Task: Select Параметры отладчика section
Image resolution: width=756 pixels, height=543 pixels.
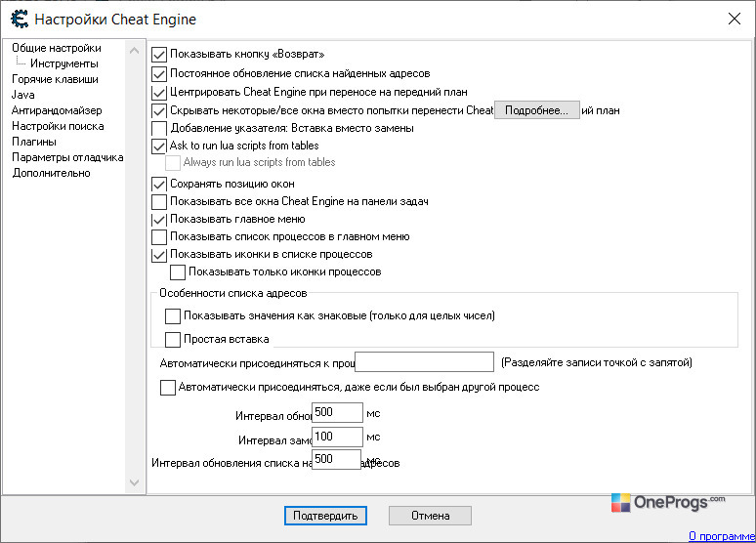Action: (x=67, y=157)
